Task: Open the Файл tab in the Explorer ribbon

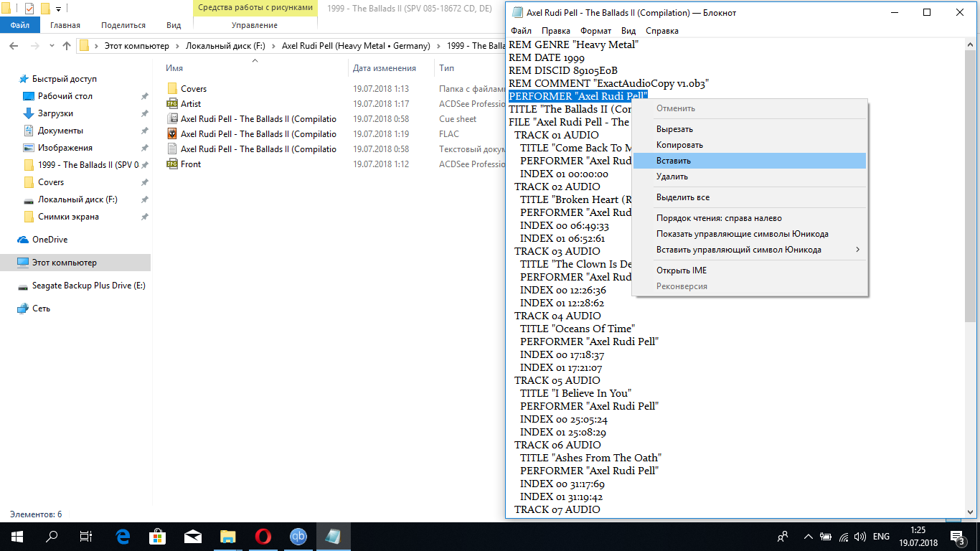Action: point(20,25)
